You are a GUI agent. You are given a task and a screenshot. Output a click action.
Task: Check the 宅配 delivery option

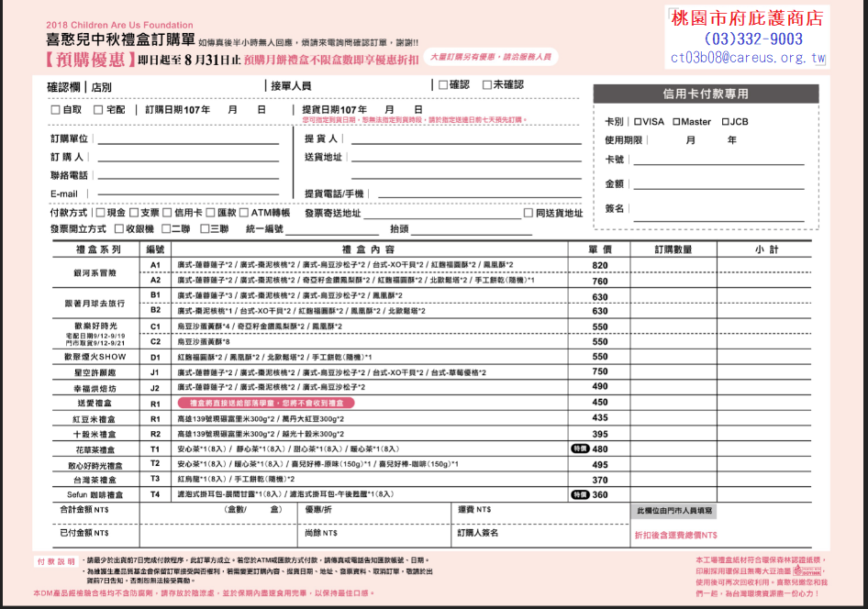pos(98,109)
